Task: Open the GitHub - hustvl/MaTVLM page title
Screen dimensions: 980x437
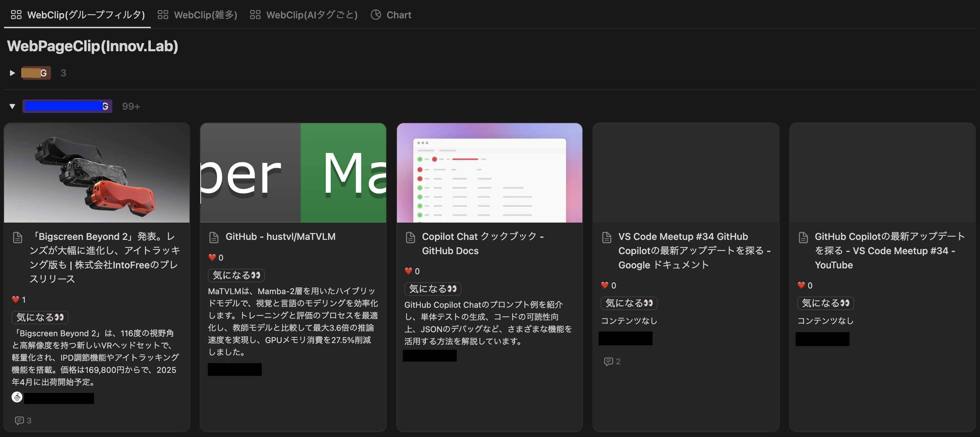Action: tap(280, 236)
